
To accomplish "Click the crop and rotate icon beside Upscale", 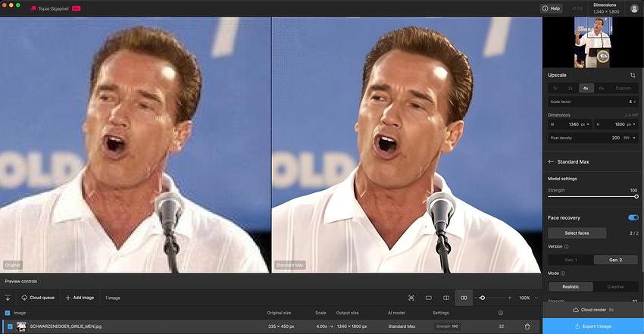I will 633,75.
